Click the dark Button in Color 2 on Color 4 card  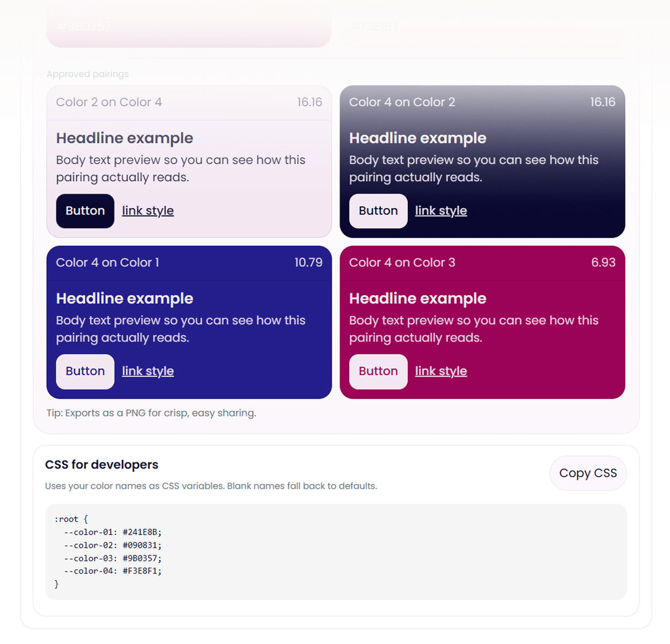[x=85, y=211]
